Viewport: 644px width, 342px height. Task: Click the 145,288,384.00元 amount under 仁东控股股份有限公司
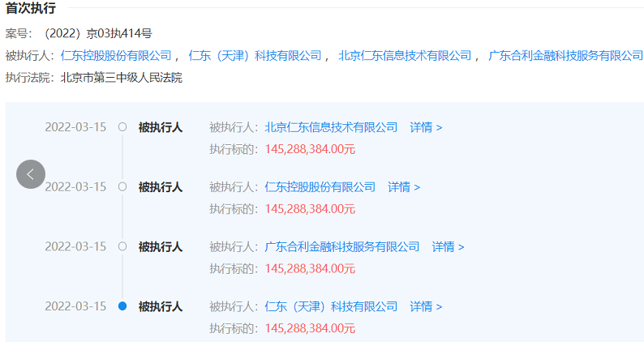310,209
